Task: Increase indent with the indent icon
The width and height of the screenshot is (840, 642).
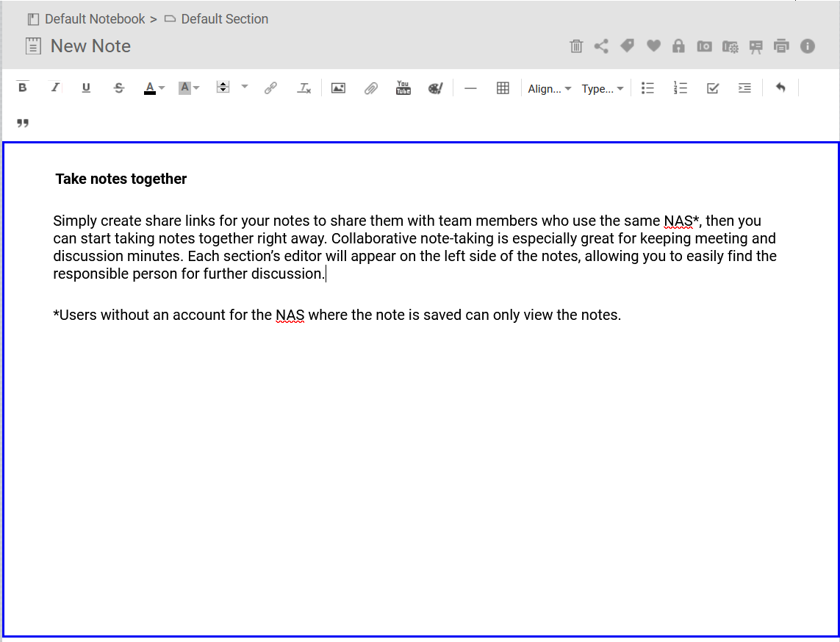Action: tap(744, 88)
